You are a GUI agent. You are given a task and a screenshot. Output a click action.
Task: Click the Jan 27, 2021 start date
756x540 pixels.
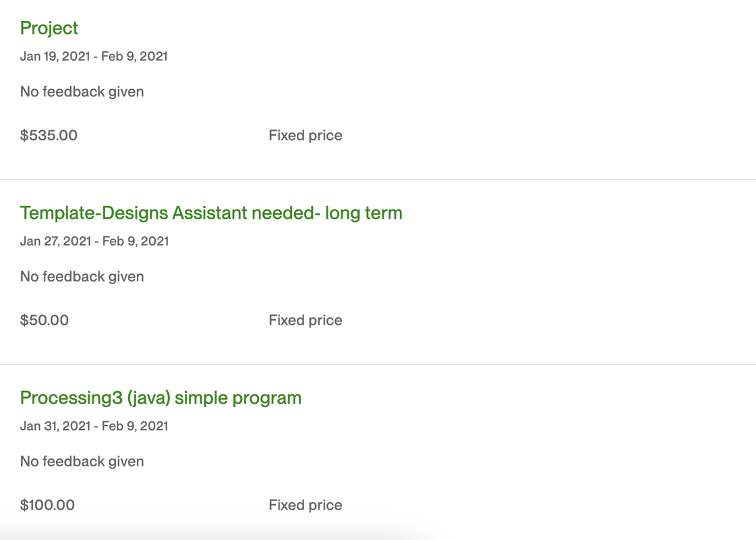pos(55,241)
